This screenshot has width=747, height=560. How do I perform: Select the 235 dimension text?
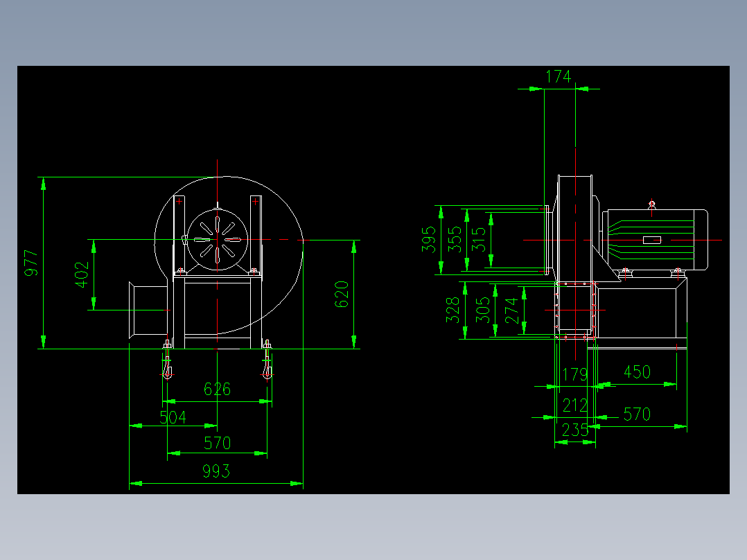click(x=575, y=430)
